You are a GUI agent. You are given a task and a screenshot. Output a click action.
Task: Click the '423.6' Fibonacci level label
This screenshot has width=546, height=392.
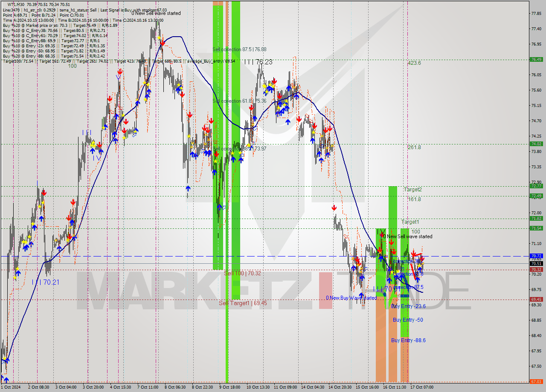coord(414,63)
